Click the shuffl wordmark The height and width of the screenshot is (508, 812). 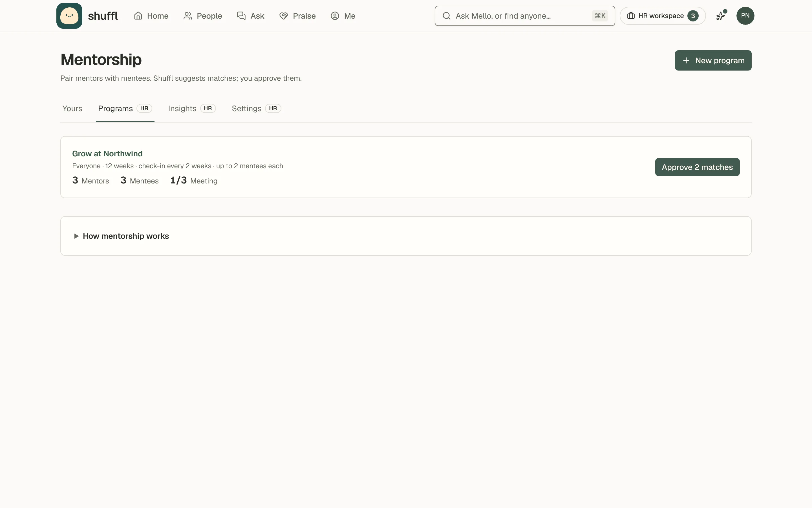[103, 16]
